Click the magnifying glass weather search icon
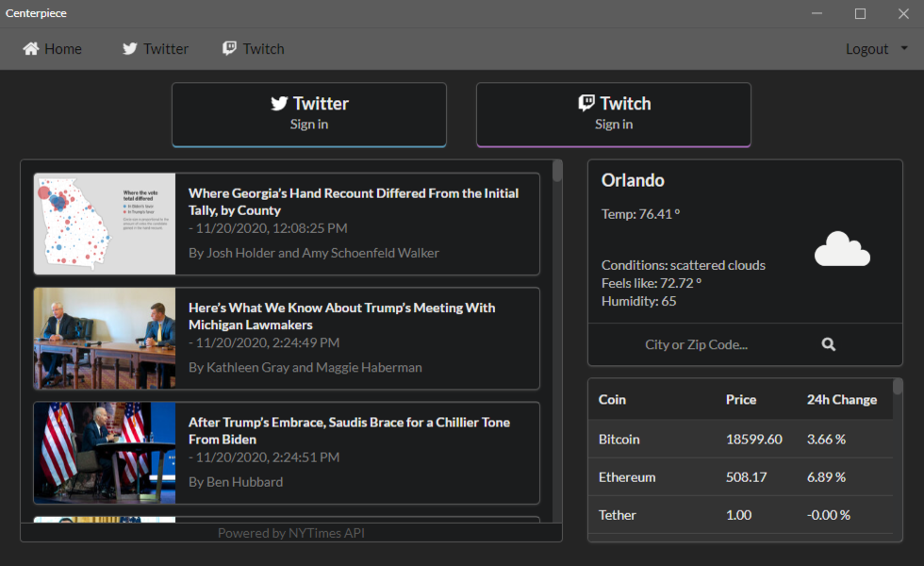This screenshot has height=566, width=924. coord(829,344)
